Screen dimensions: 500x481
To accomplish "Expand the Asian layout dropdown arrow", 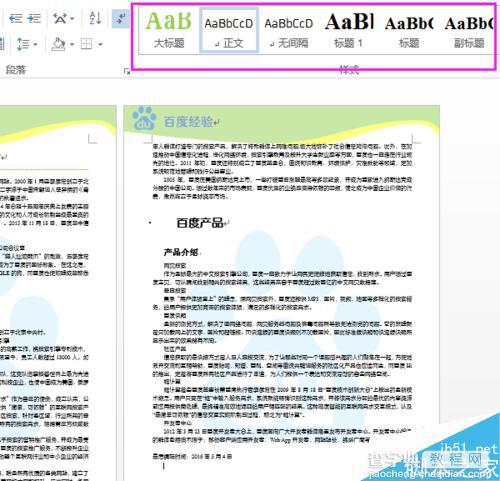I will coord(73,19).
